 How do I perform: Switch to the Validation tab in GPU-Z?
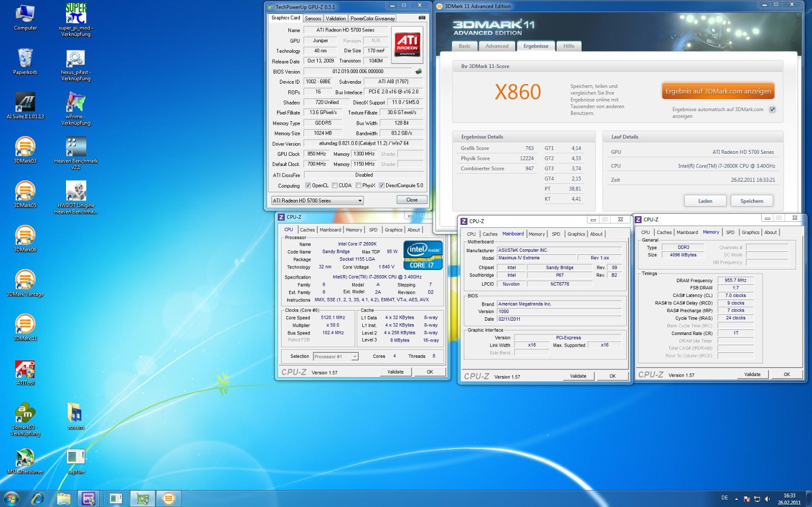[335, 18]
